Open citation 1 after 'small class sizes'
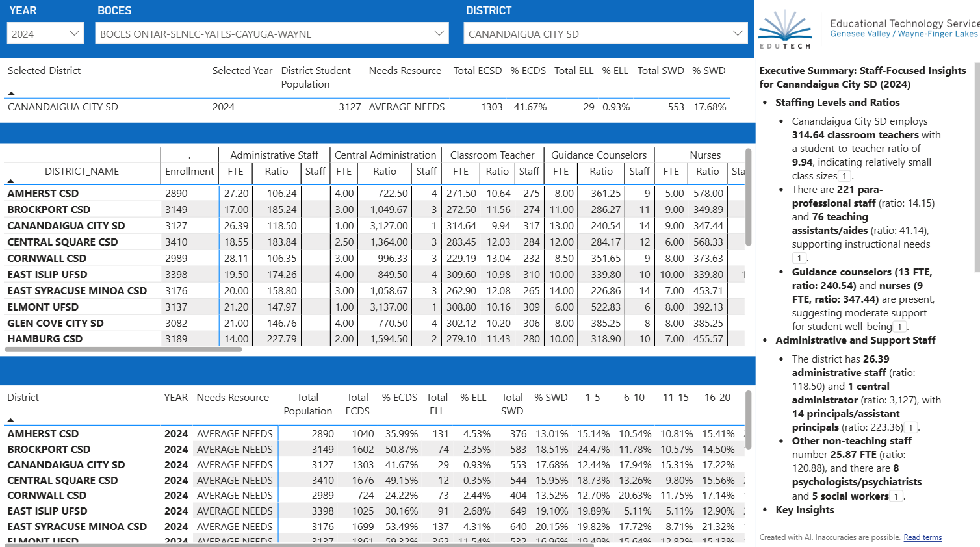 844,176
